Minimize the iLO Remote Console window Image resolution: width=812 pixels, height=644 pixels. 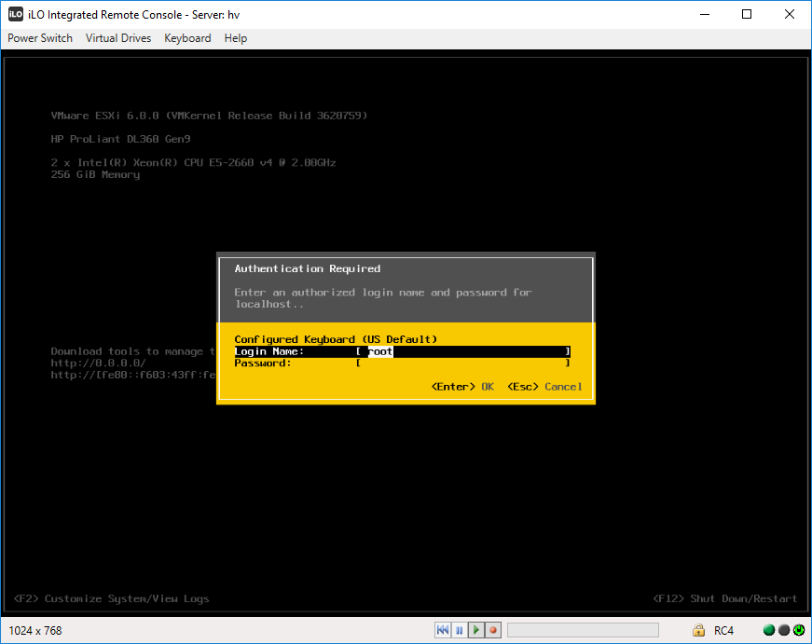point(705,15)
